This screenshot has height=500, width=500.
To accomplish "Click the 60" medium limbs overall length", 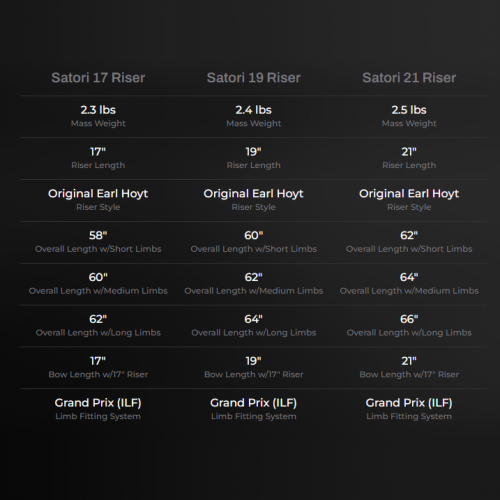I will point(98,277).
